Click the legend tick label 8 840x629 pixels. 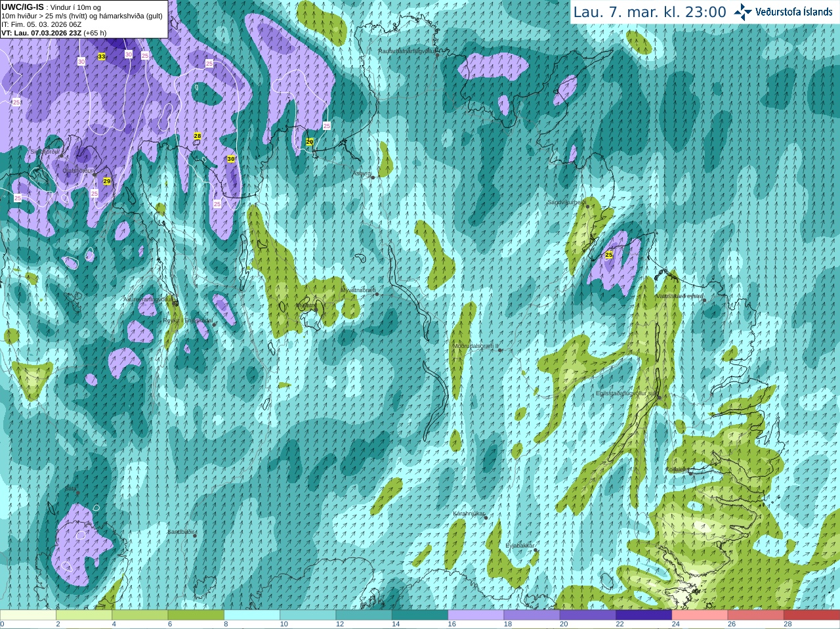[226, 624]
